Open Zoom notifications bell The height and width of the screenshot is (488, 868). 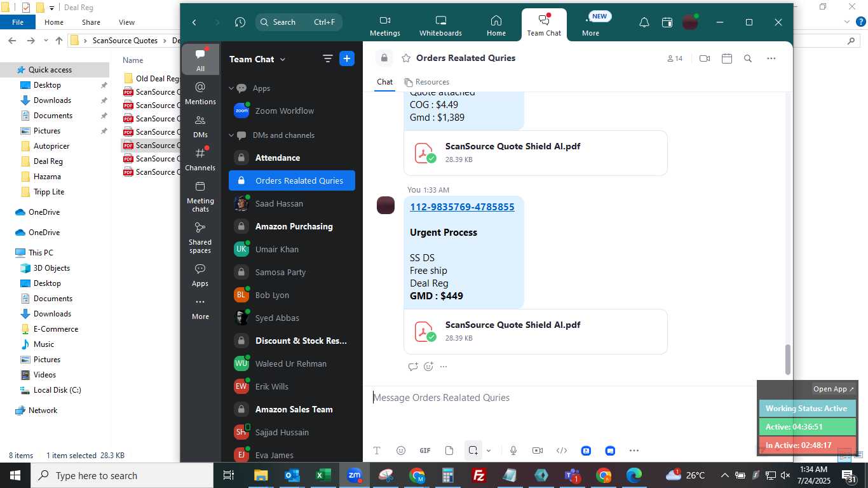tap(644, 22)
